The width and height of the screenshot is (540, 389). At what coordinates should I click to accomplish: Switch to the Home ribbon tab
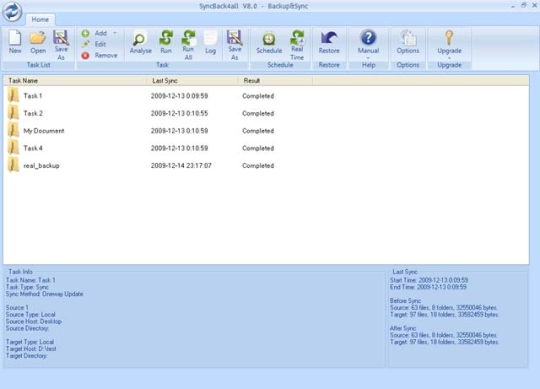coord(40,20)
